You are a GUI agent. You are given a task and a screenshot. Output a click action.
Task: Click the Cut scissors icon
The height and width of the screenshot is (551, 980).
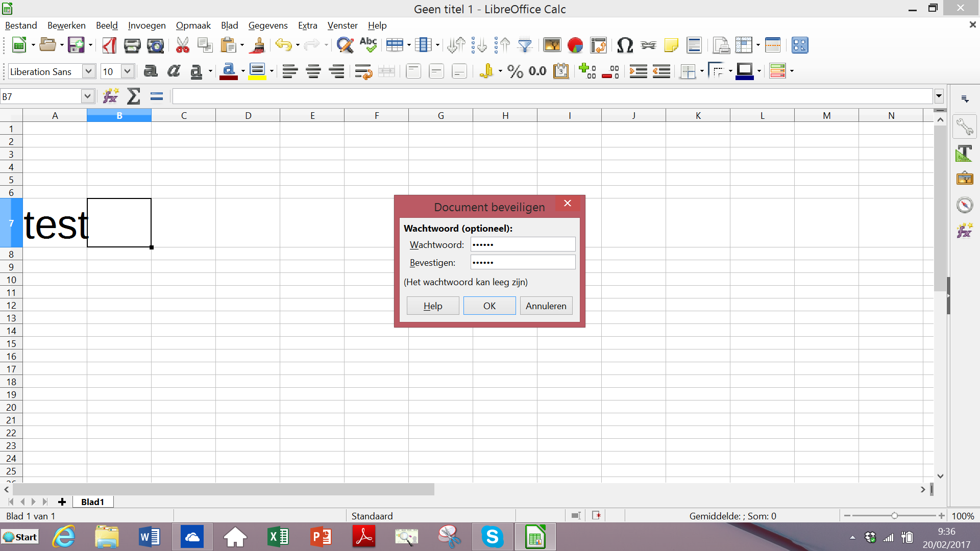[182, 45]
